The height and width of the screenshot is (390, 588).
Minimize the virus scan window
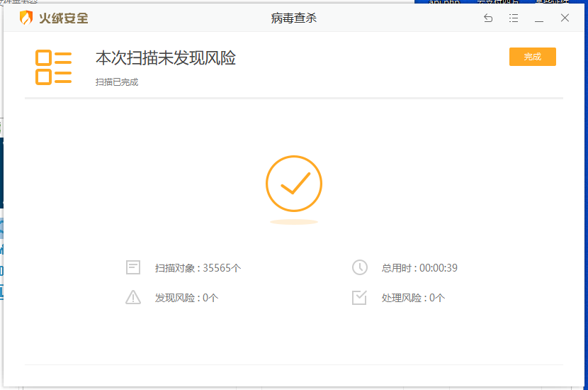point(539,18)
